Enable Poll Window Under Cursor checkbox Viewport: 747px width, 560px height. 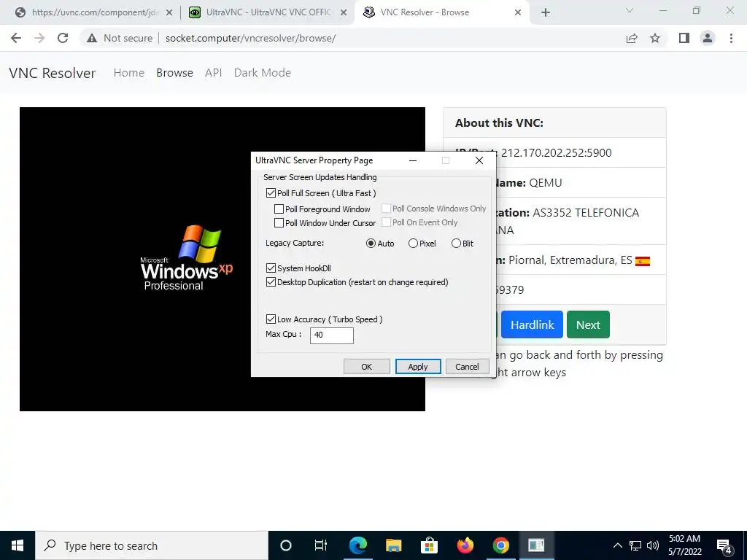279,223
